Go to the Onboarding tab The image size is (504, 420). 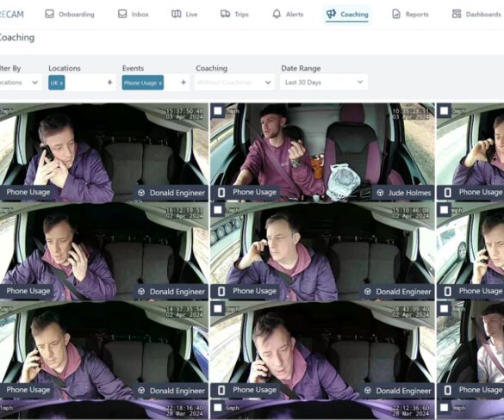tap(70, 14)
